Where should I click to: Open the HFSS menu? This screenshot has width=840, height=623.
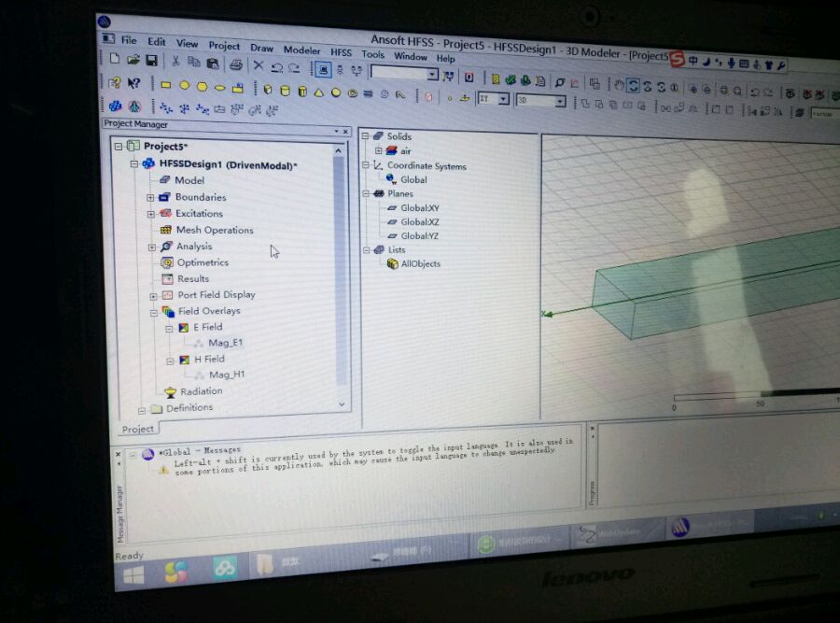click(x=341, y=52)
